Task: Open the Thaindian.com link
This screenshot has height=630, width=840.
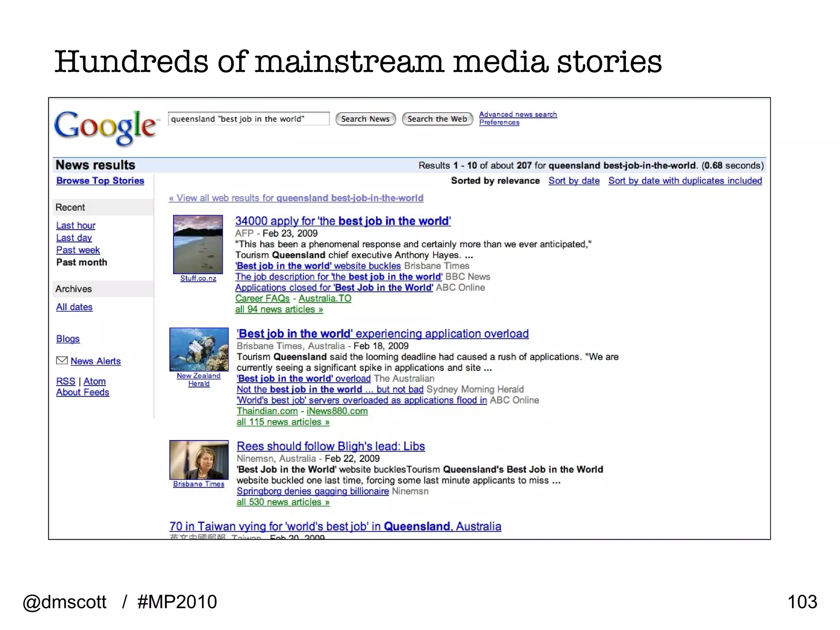Action: coord(267,411)
